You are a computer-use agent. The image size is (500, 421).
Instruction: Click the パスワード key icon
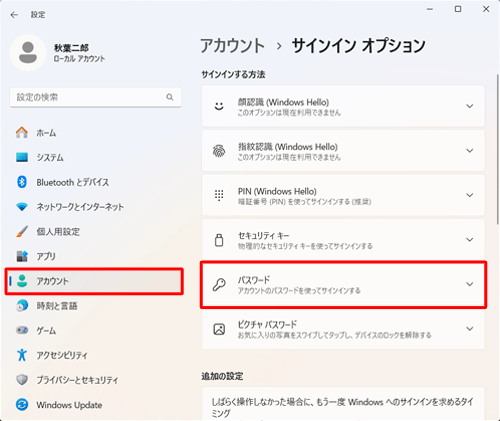pyautogui.click(x=219, y=284)
